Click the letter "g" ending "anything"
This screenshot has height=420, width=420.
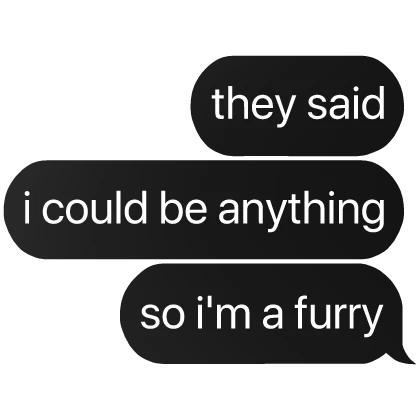coord(373,215)
